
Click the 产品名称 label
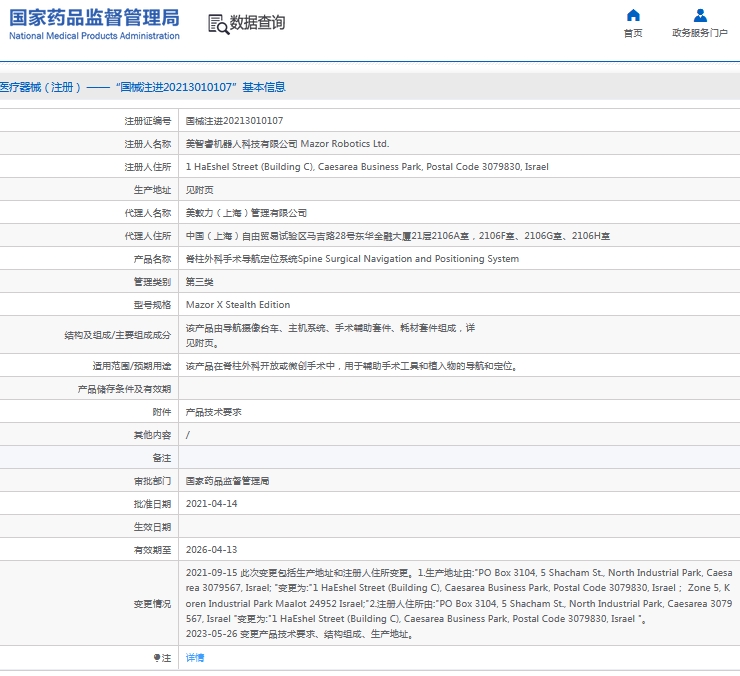point(152,259)
